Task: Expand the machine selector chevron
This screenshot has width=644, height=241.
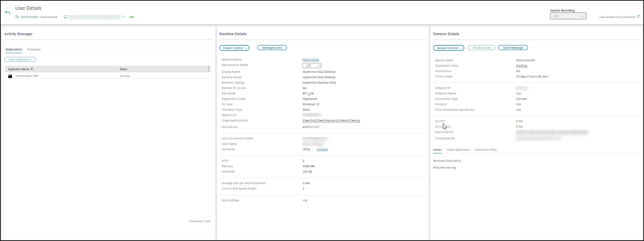Action: point(123,17)
